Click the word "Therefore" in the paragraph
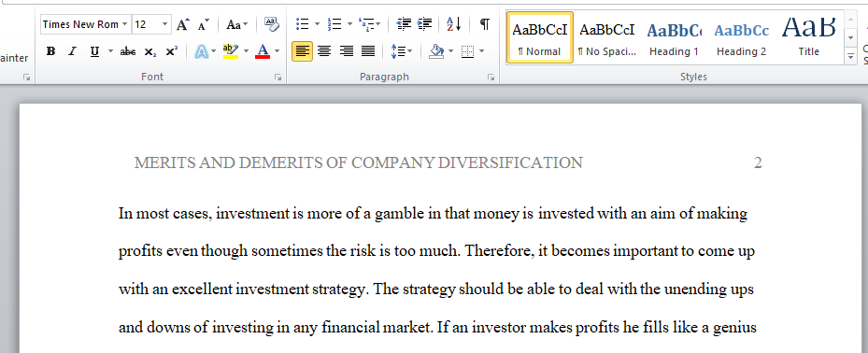The height and width of the screenshot is (353, 868). 499,251
